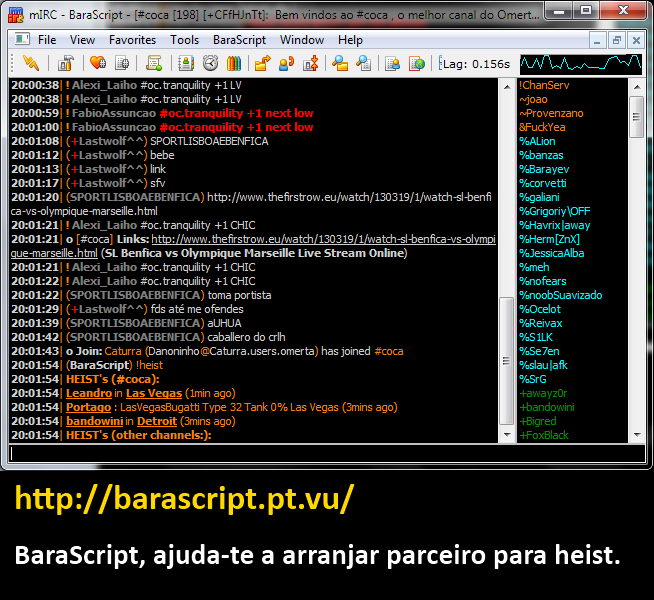Open Log Files search icon
This screenshot has height=600, width=654.
364,63
